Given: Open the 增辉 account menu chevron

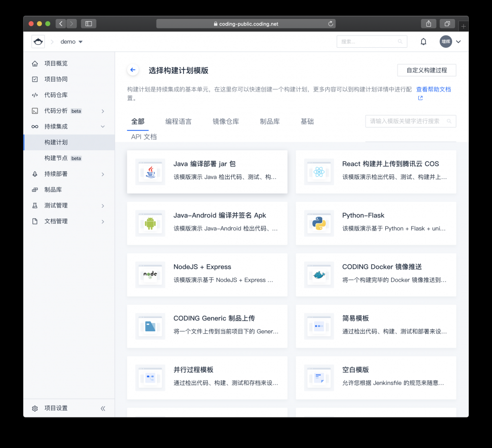Looking at the screenshot, I should pos(459,41).
